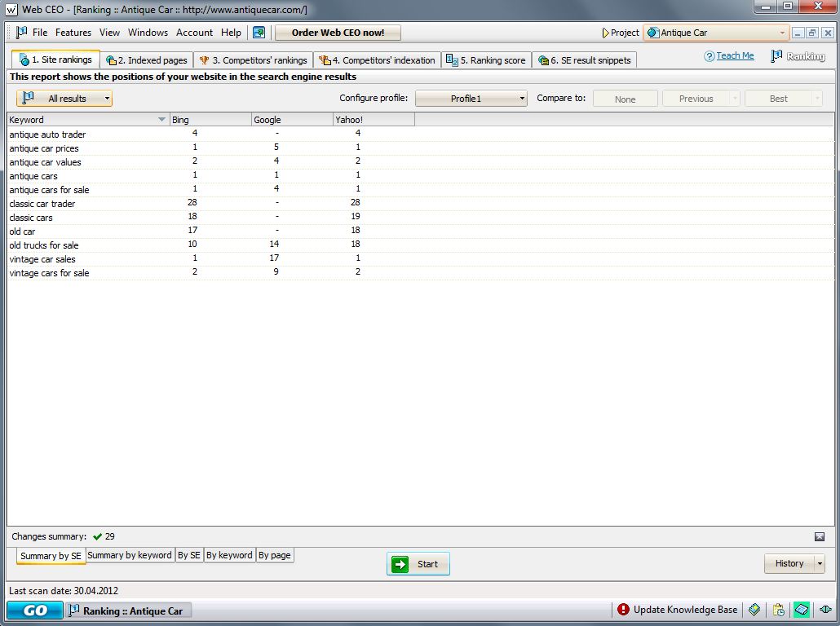Open the File menu

[40, 33]
